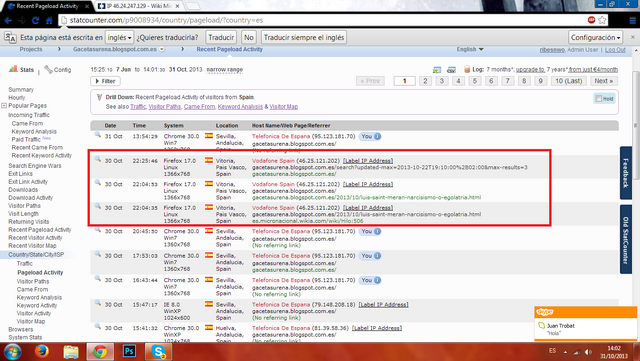
Task: Go to page 5 of results
Action: pos(475,81)
